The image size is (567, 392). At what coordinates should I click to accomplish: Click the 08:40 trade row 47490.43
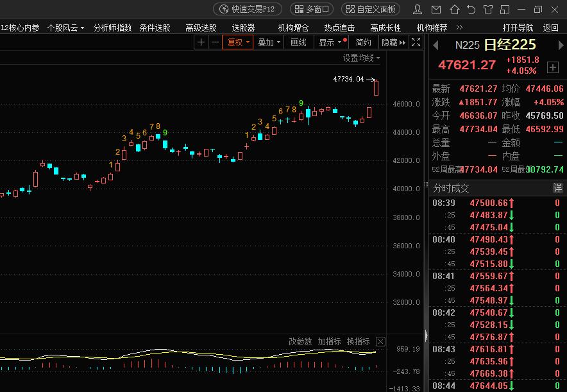[x=496, y=239]
